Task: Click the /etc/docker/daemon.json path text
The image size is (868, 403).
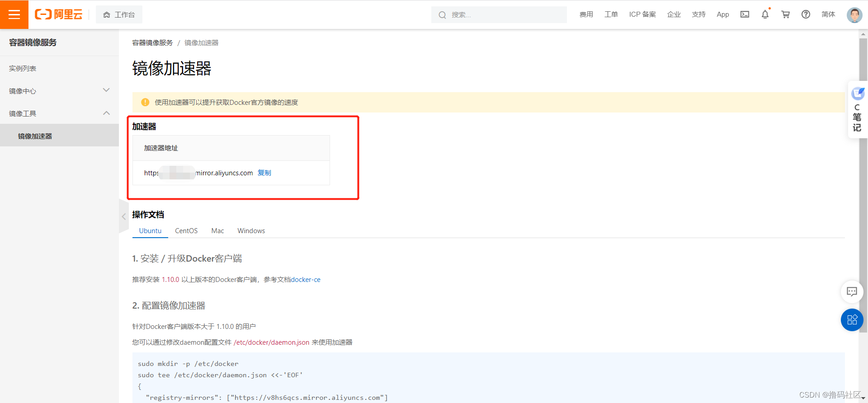Action: (x=271, y=342)
